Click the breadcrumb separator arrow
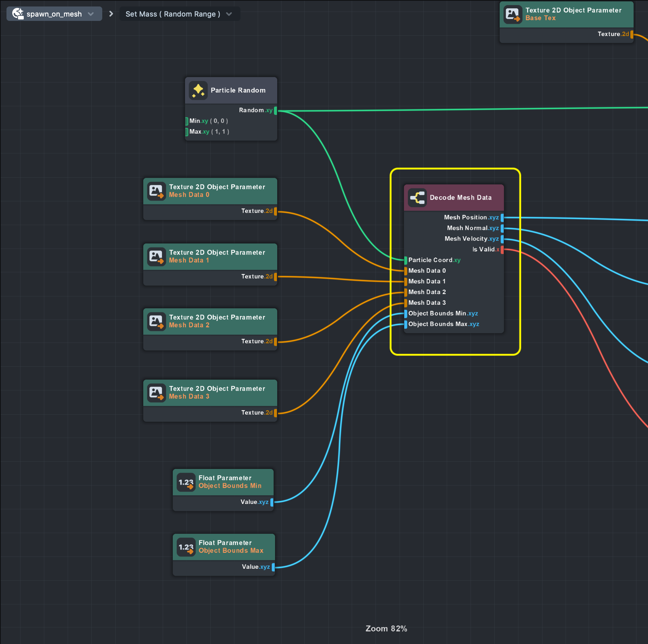The image size is (648, 644). tap(111, 14)
